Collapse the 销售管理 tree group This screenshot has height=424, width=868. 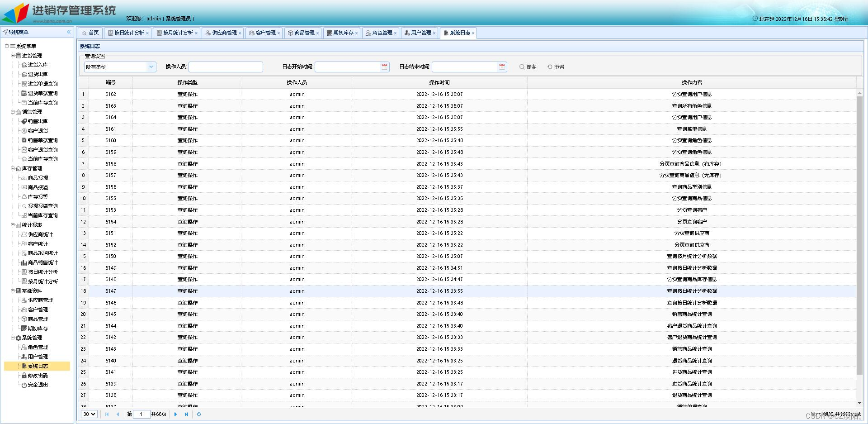(13, 112)
